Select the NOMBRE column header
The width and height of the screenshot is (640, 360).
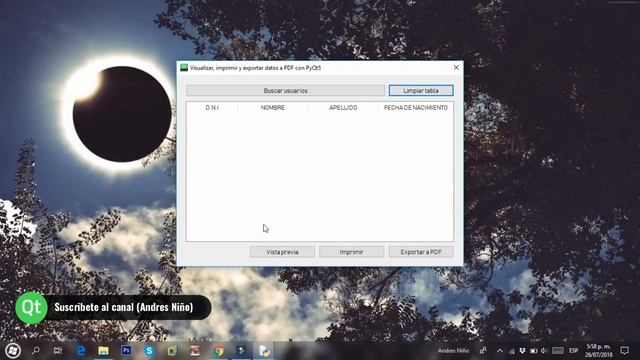pyautogui.click(x=272, y=107)
